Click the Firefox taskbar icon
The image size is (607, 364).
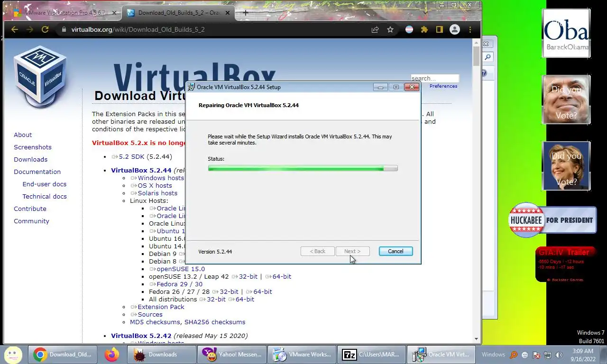[x=112, y=355]
